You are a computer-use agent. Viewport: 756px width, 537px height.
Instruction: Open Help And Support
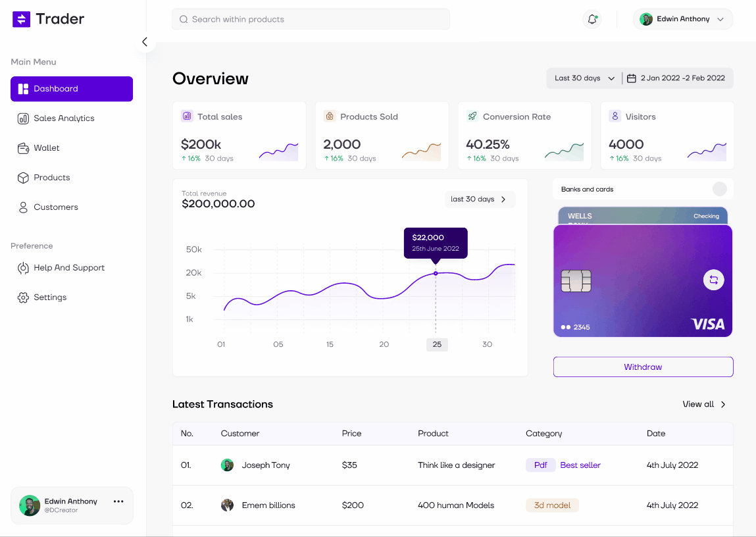click(69, 268)
